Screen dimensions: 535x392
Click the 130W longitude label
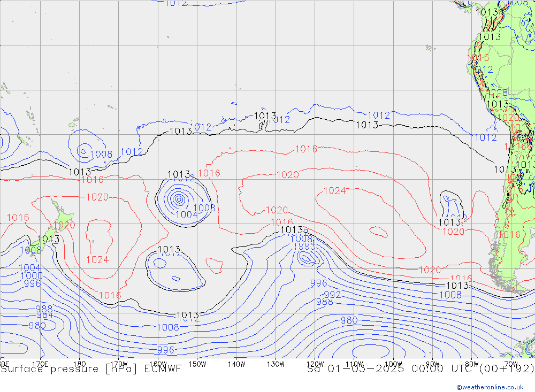[x=276, y=364]
